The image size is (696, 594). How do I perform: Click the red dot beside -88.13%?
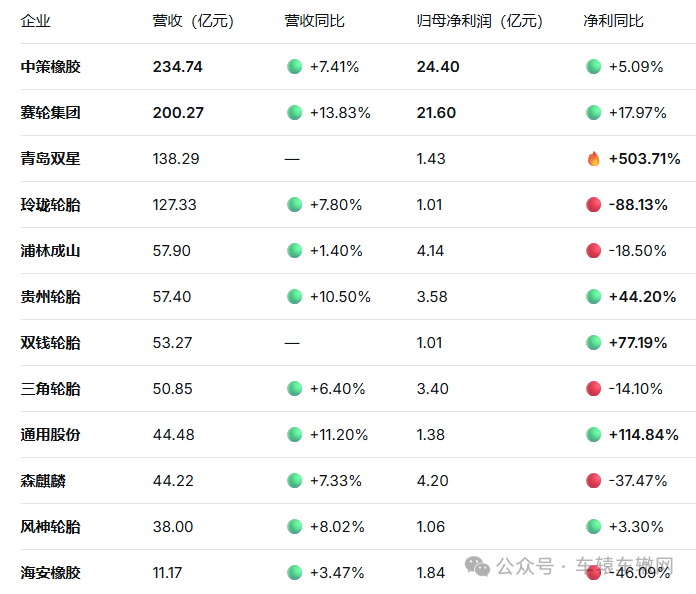click(x=593, y=205)
